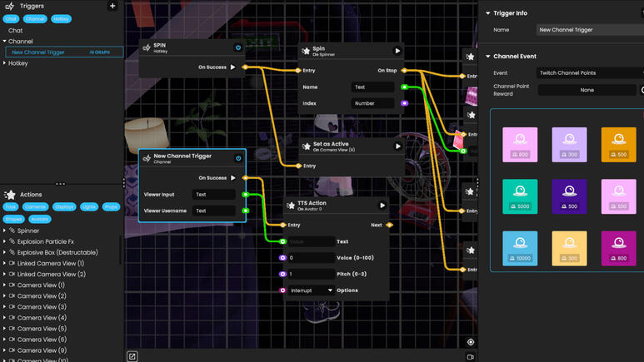The width and height of the screenshot is (644, 362).
Task: Select the purple Index output port on Spin
Action: (404, 103)
